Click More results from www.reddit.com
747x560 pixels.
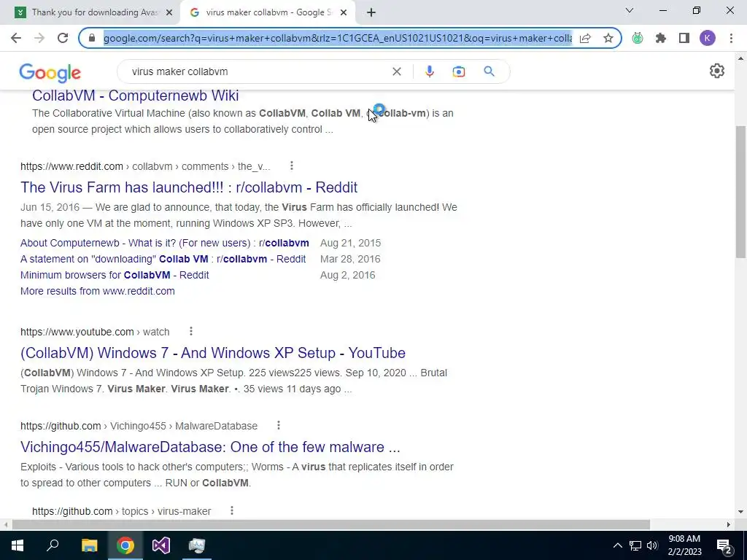point(98,291)
